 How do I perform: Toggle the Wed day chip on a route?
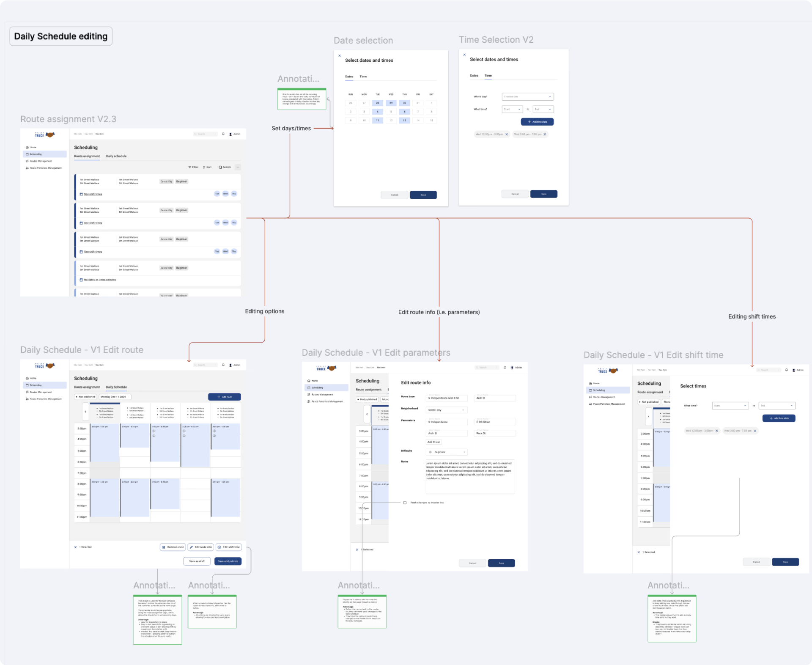click(x=225, y=194)
